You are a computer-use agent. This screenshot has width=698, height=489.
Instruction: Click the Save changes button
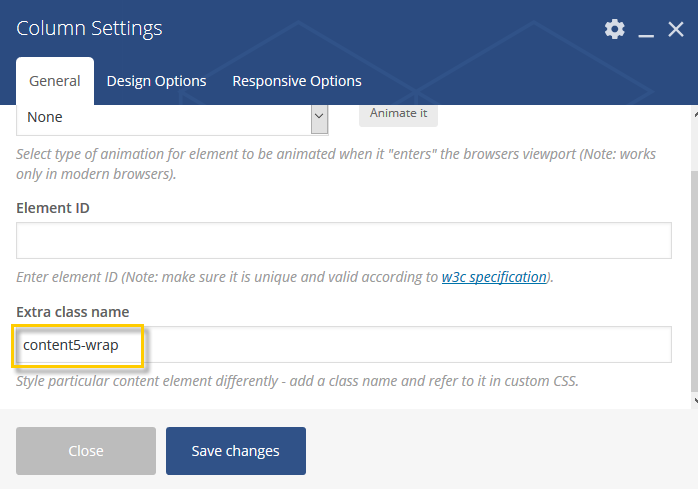coord(236,451)
